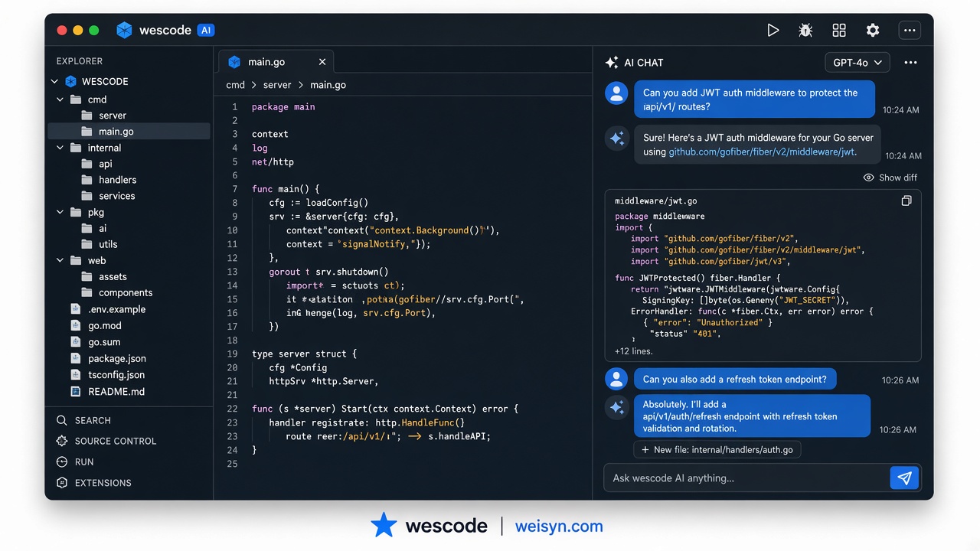Click the wescode cube logo in title bar
The height and width of the screenshot is (551, 980).
pos(124,31)
